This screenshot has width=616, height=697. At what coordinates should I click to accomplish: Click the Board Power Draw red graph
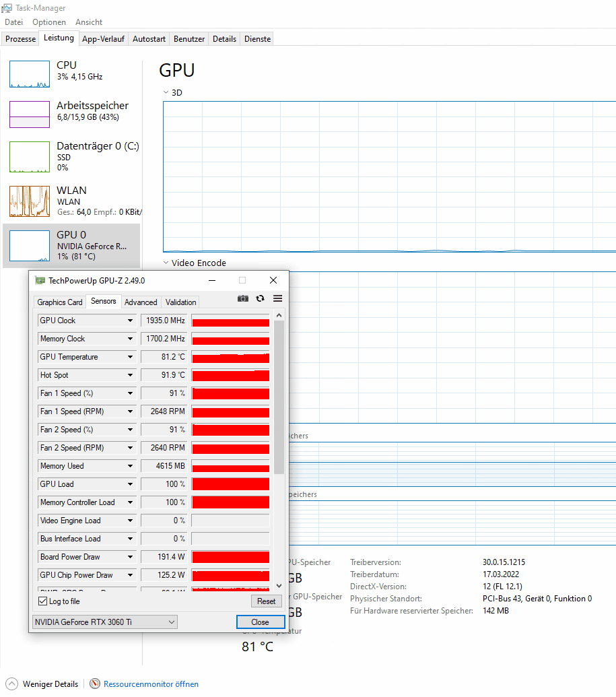pyautogui.click(x=231, y=557)
